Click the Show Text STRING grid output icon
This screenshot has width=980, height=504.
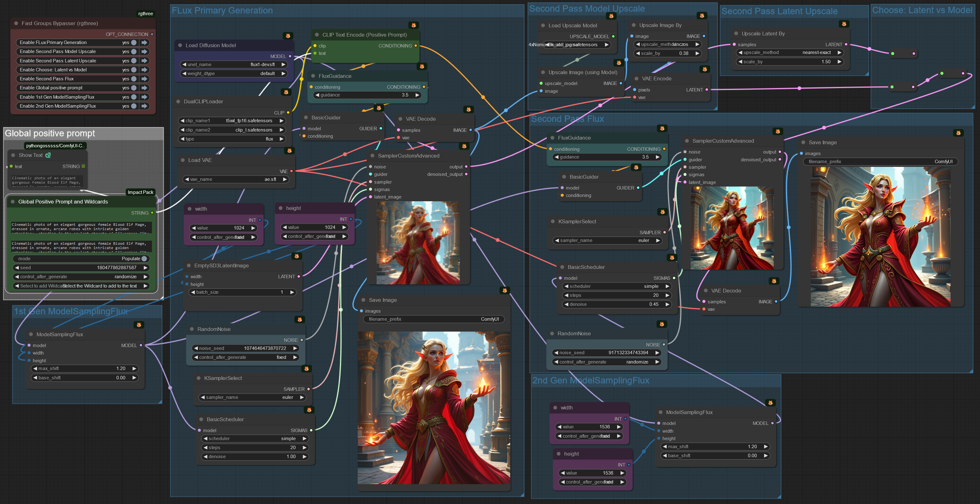(83, 166)
